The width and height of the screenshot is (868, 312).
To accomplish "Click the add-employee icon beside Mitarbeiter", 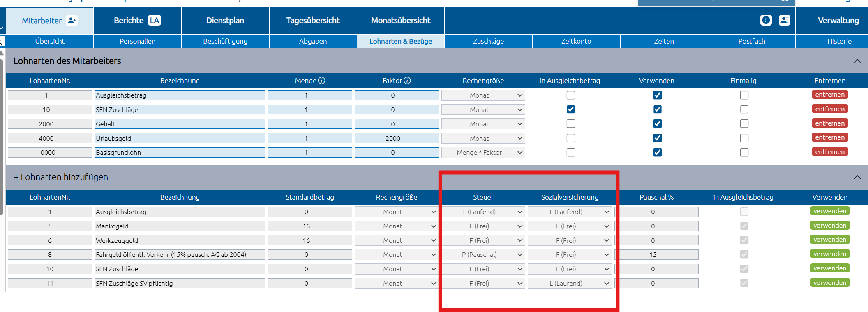I will (72, 21).
